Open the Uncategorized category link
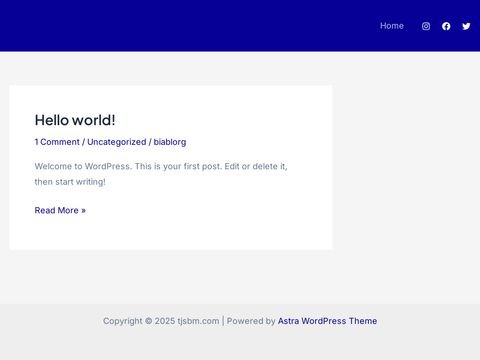480x360 pixels. click(x=117, y=142)
